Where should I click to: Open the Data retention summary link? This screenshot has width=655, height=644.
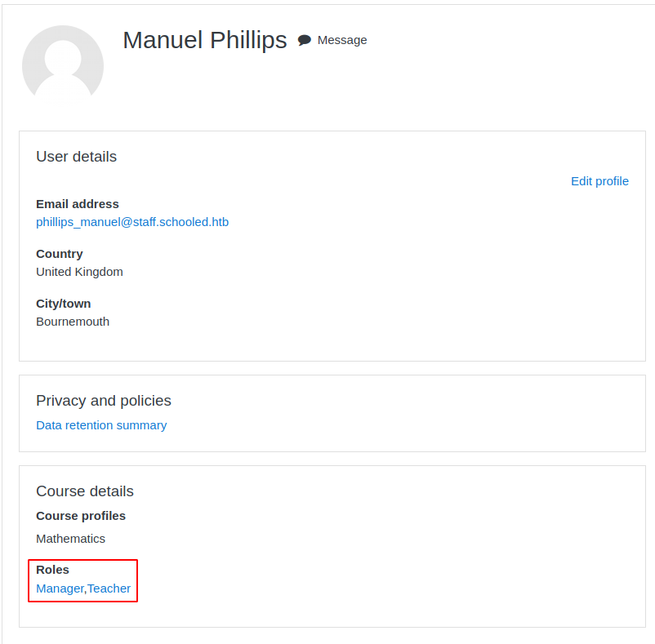101,425
